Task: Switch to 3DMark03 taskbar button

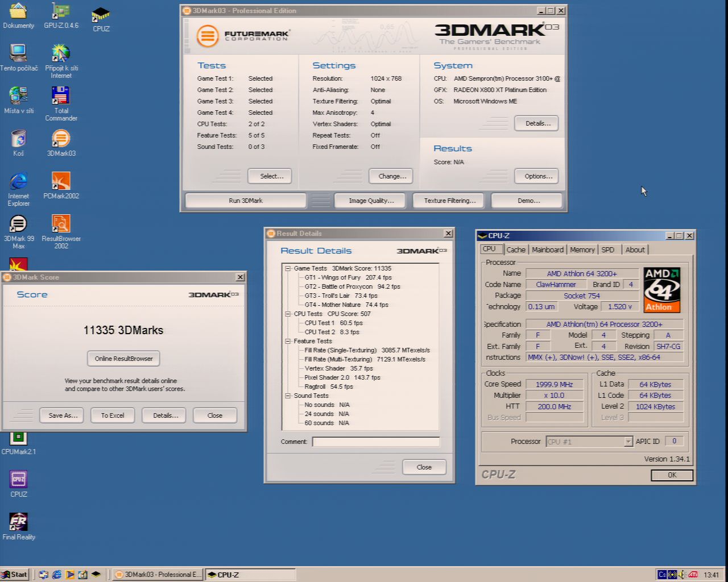Action: pyautogui.click(x=157, y=575)
